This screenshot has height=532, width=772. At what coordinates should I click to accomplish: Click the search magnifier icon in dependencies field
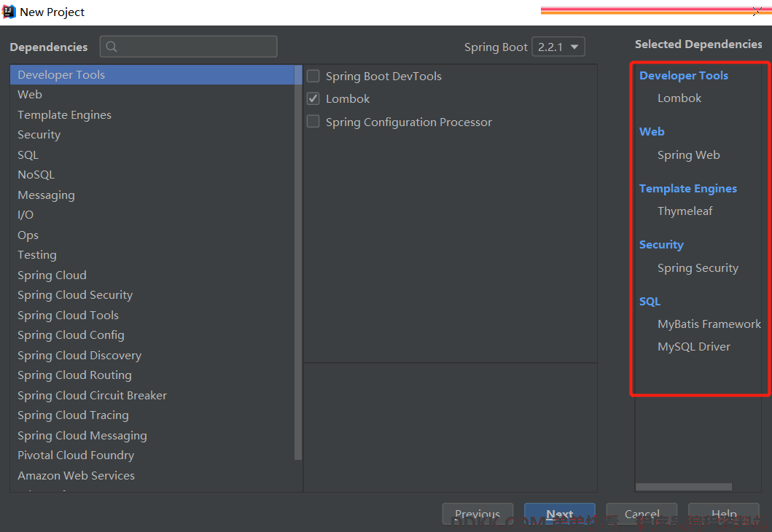point(112,47)
